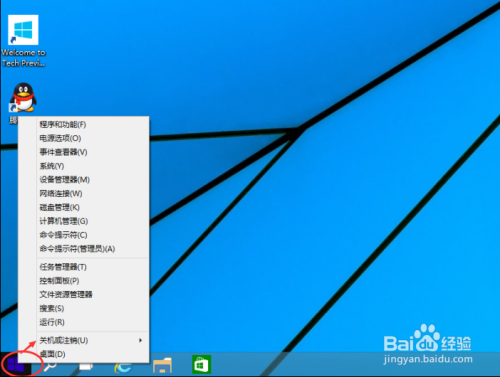This screenshot has width=500, height=377.
Task: Open 控制面板(P)
Action: pyautogui.click(x=83, y=281)
